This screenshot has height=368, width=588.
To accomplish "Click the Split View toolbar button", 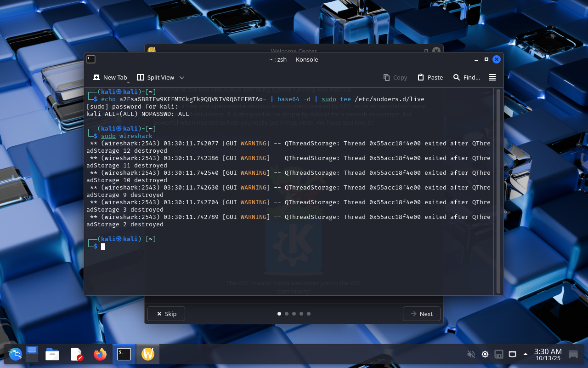I will pos(156,77).
